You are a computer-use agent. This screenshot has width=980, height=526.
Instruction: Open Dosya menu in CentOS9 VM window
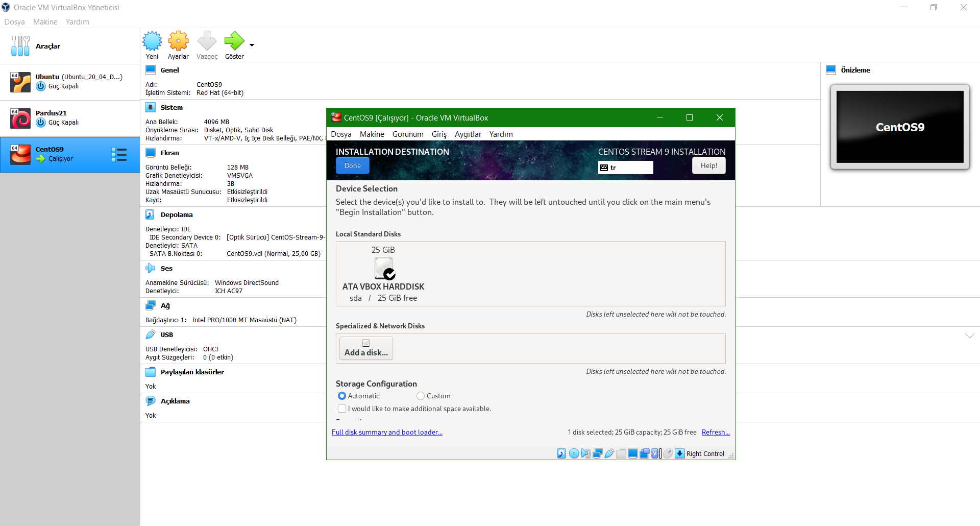point(341,134)
